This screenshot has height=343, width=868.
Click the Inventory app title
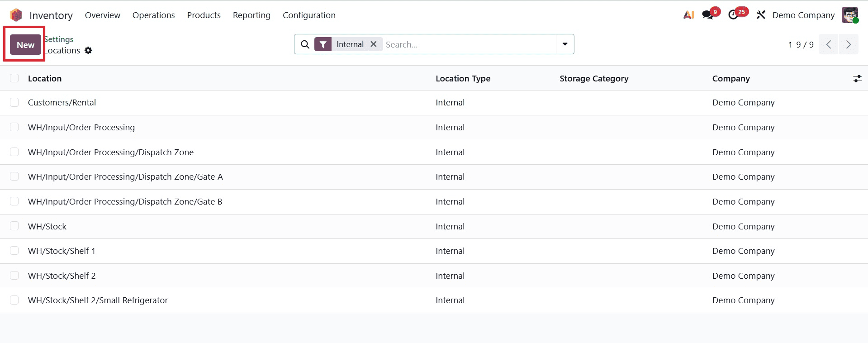point(51,15)
